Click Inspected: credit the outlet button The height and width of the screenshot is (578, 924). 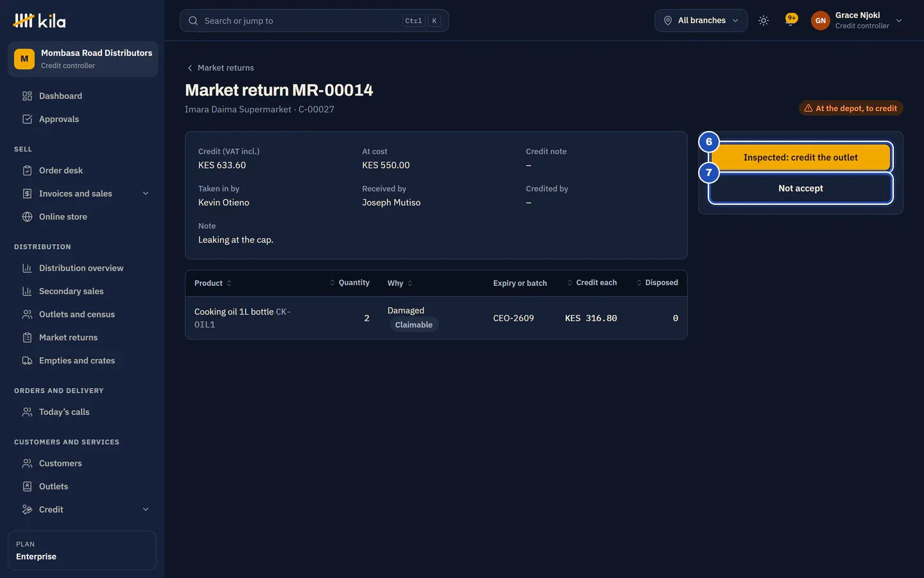pos(801,157)
